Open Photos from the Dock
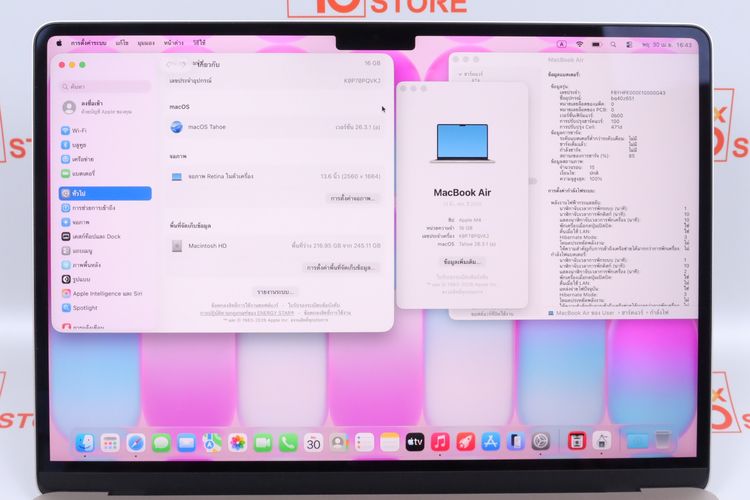This screenshot has height=500, width=750. [x=237, y=443]
